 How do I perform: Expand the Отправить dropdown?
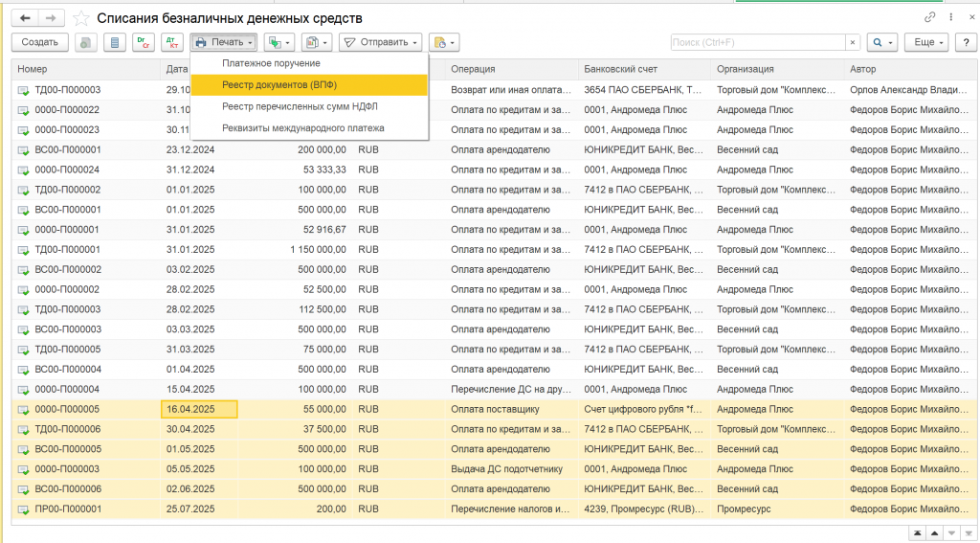[380, 42]
